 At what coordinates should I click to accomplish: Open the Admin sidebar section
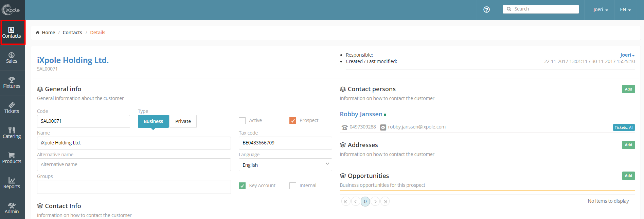[x=12, y=208]
